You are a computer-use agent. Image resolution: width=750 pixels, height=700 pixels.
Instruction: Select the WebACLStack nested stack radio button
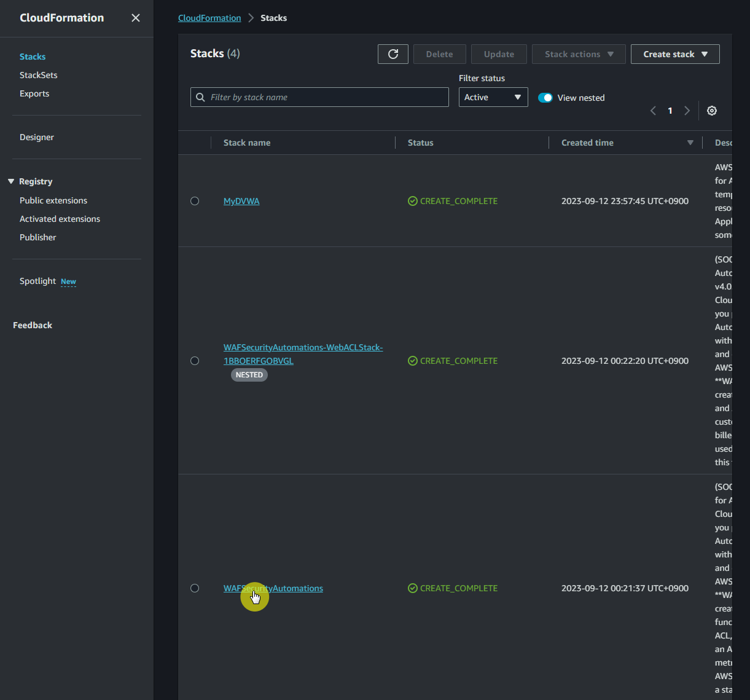[x=195, y=361]
